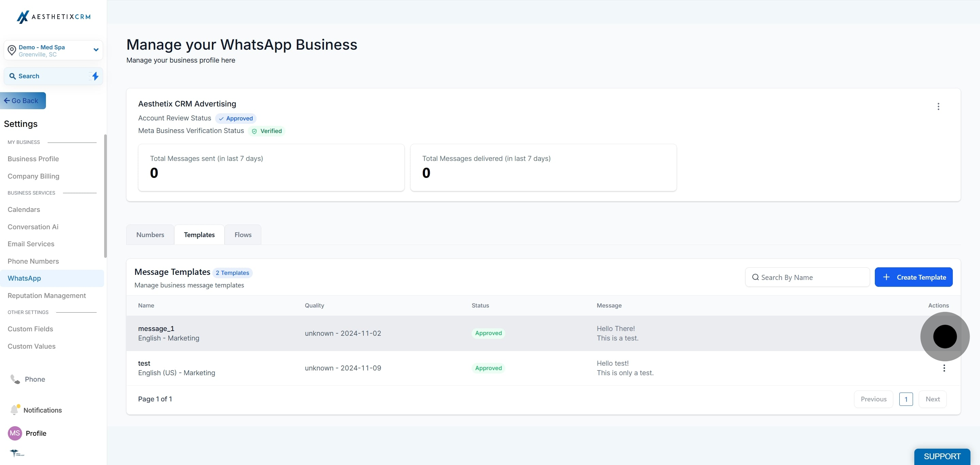Open the test template's three-dot actions menu
Screen dimensions: 980x465
tap(944, 368)
